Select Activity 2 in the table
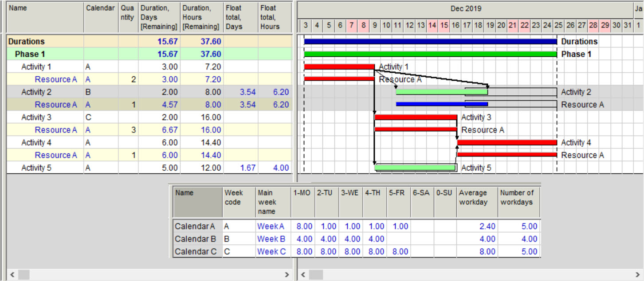The width and height of the screenshot is (644, 281). tap(36, 92)
